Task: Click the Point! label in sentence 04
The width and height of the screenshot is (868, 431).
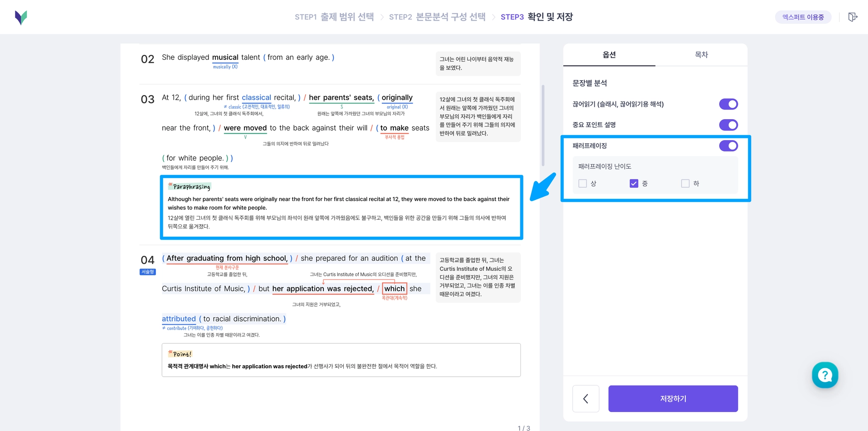Action: coord(180,354)
